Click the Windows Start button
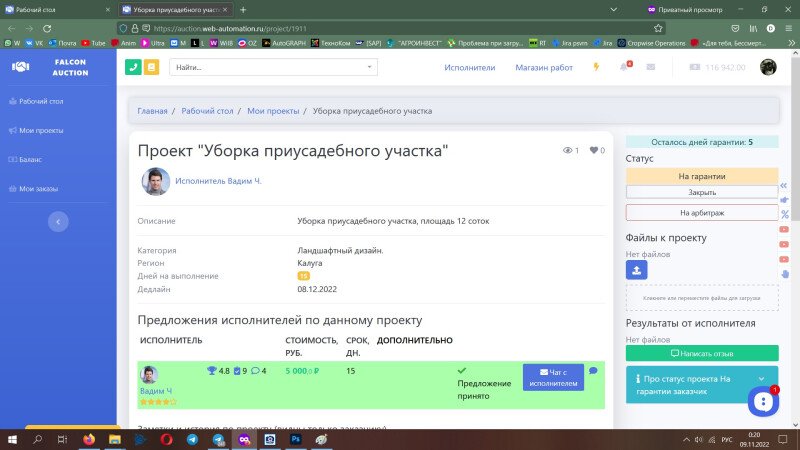800x450 pixels. [x=12, y=439]
